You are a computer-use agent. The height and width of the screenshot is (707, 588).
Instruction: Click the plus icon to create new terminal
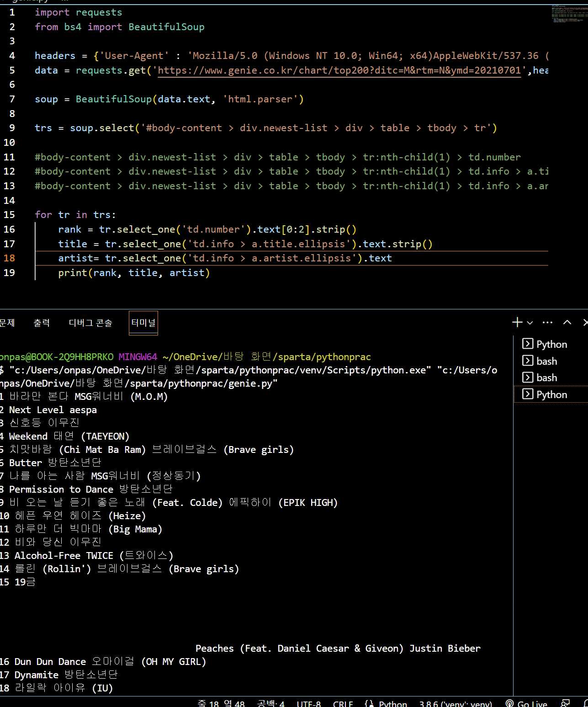point(517,322)
